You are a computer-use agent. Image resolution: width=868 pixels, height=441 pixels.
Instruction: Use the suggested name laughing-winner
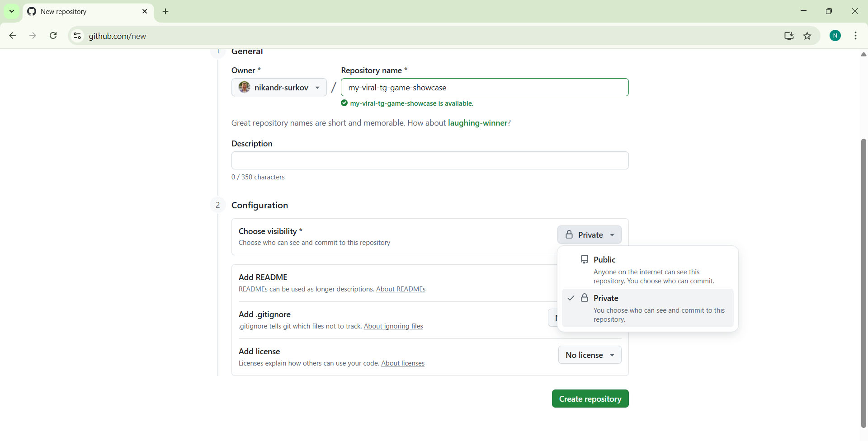tap(477, 123)
